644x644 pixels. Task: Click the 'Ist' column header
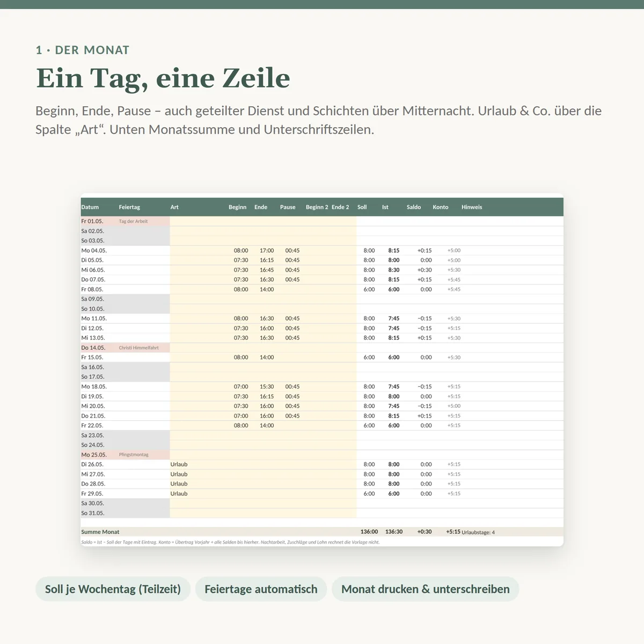tap(385, 207)
